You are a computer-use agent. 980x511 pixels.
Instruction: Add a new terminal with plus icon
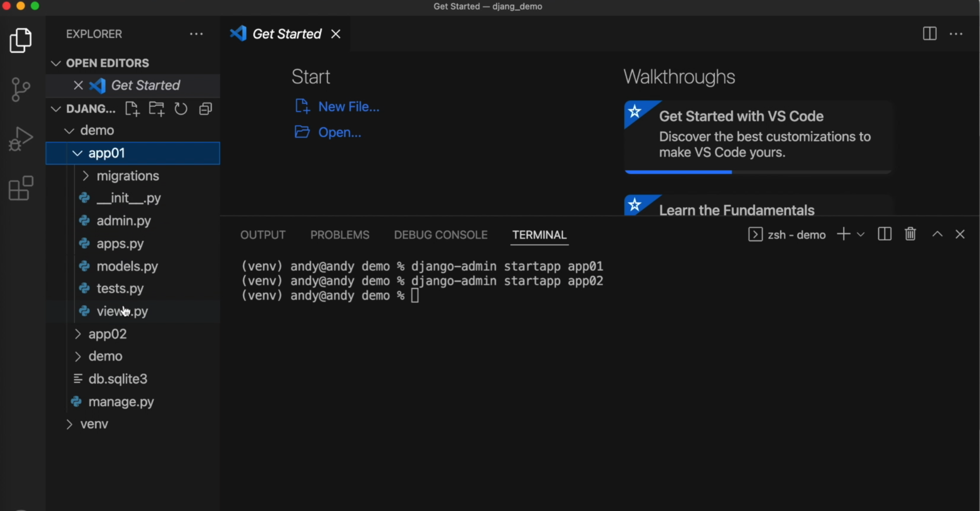(x=843, y=234)
